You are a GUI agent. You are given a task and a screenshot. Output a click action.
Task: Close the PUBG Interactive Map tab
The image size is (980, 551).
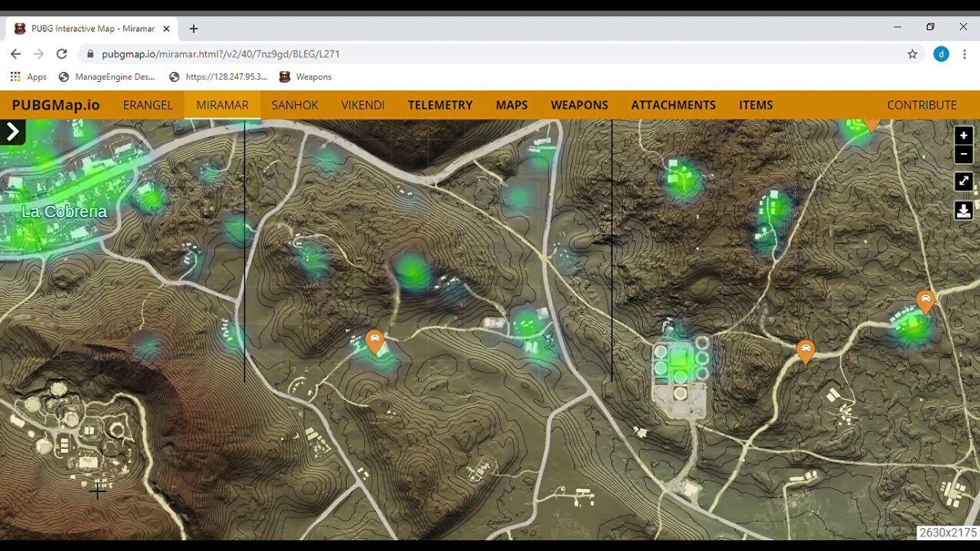(166, 28)
